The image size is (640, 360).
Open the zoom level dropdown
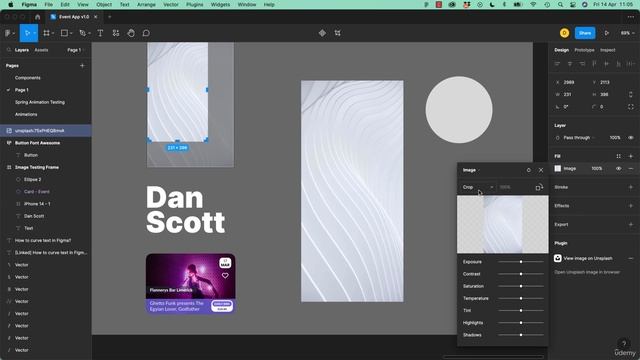(627, 33)
